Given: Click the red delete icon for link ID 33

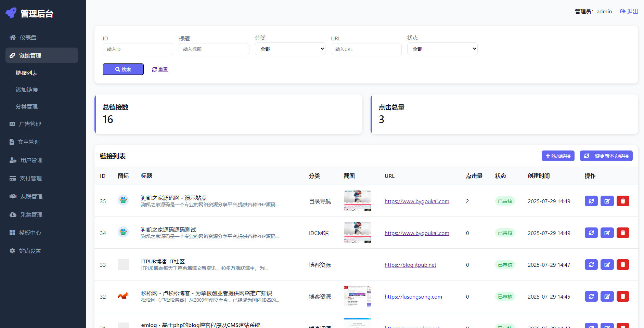Looking at the screenshot, I should (623, 265).
